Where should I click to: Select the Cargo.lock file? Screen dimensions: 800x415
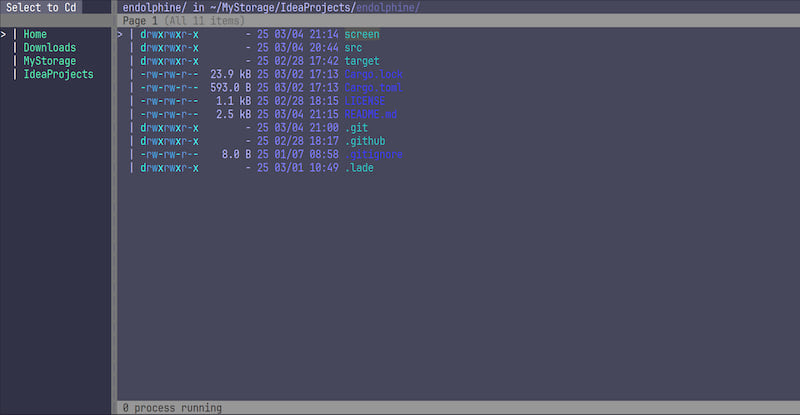(x=371, y=74)
